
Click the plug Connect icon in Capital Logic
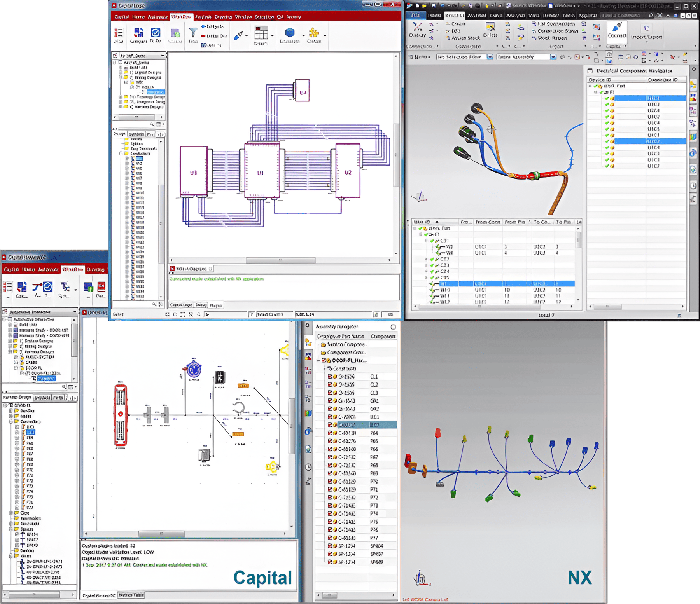point(238,36)
